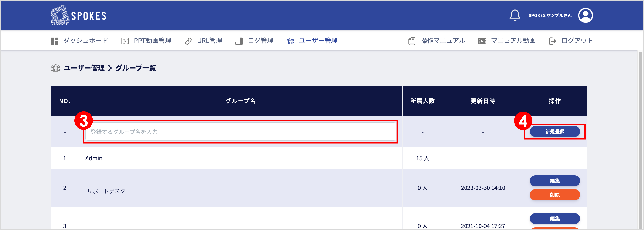
Task: Click 削除 for the サポートデスク group
Action: tap(555, 195)
